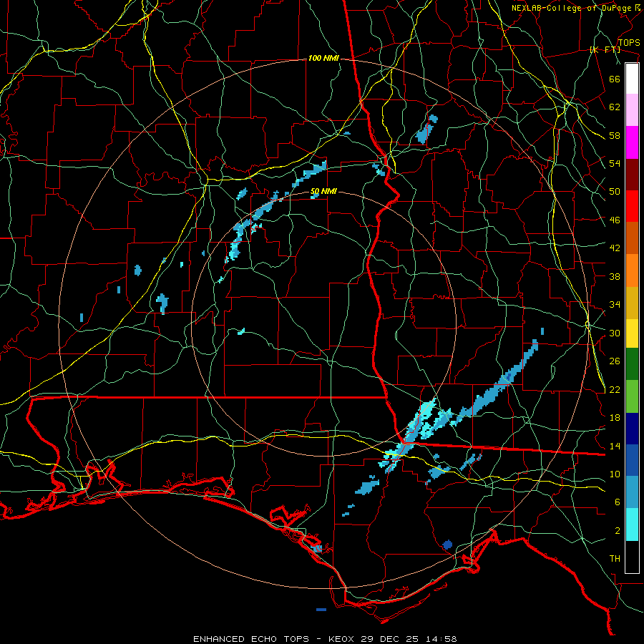Click the navy legend swatch beside 18

(632, 429)
